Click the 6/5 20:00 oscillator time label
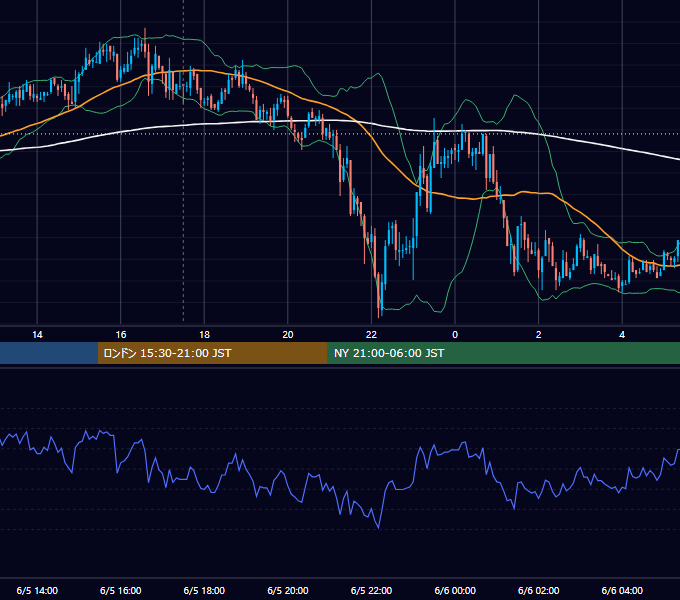The image size is (680, 600). pos(288,590)
